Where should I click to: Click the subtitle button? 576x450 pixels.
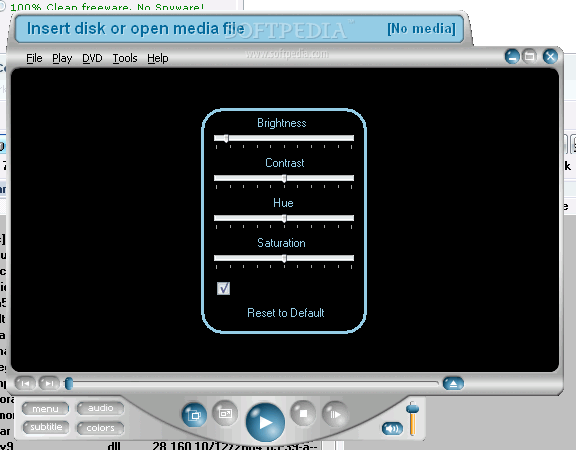tap(46, 427)
